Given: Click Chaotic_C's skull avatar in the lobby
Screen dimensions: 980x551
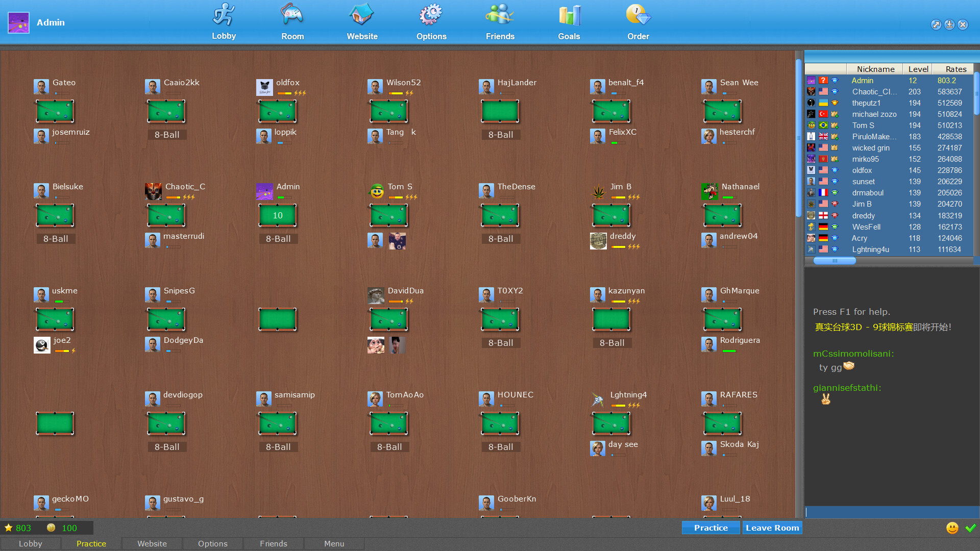Looking at the screenshot, I should coord(153,191).
